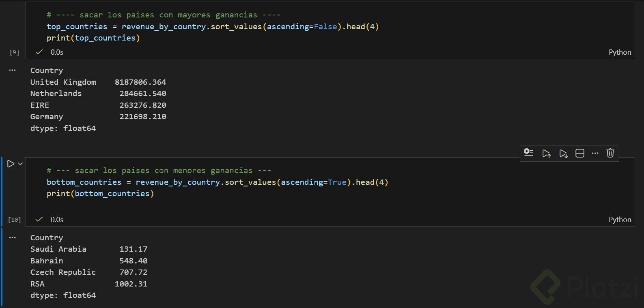Click execution count label [9]

(x=15, y=52)
